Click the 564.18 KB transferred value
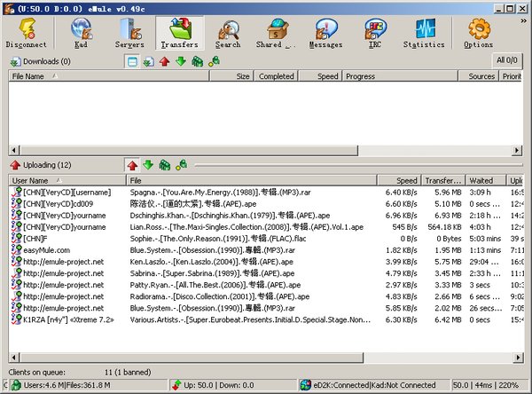Viewport: 532px width, 394px height. pos(444,227)
